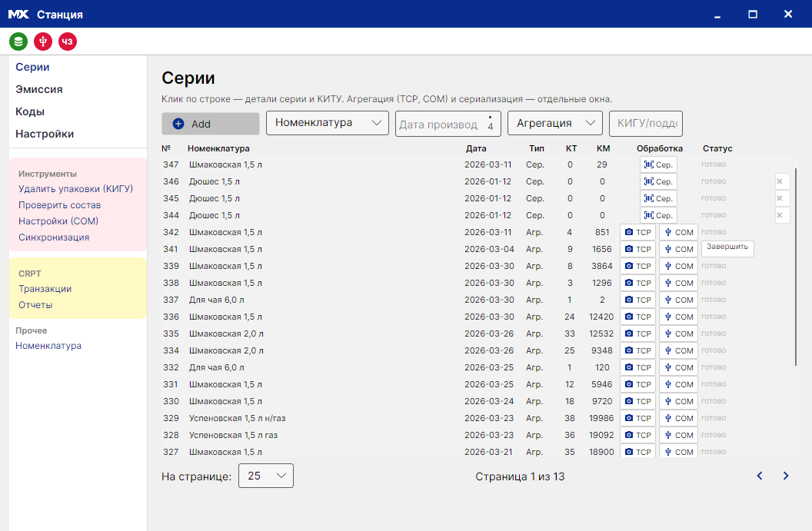This screenshot has height=531, width=812.
Task: Open the Коды sidebar section
Action: (x=30, y=111)
